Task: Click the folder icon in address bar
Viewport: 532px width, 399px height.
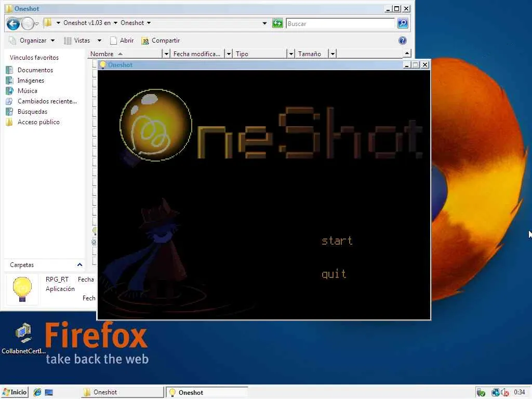Action: point(48,23)
